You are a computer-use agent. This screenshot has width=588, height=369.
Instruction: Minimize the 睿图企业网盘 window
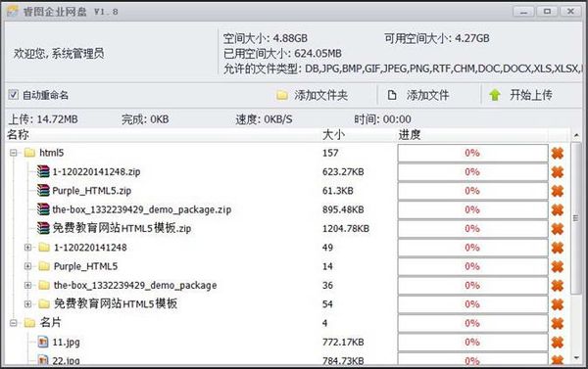pyautogui.click(x=523, y=11)
